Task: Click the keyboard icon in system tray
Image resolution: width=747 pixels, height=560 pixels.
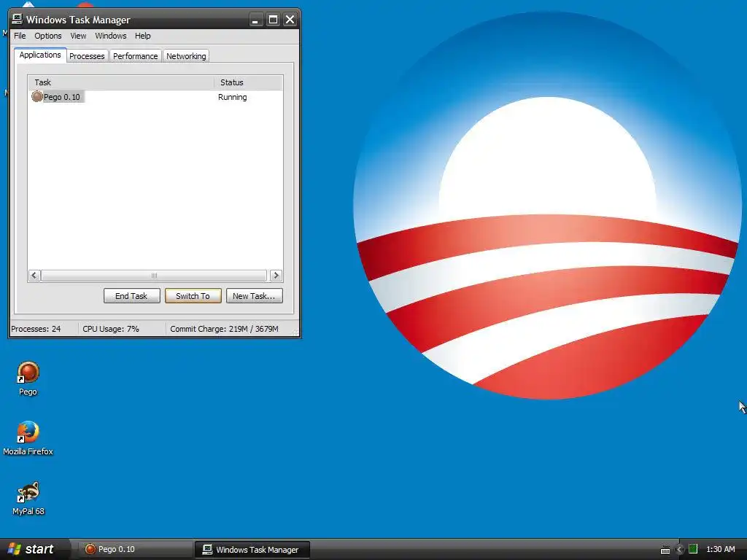Action: 665,550
